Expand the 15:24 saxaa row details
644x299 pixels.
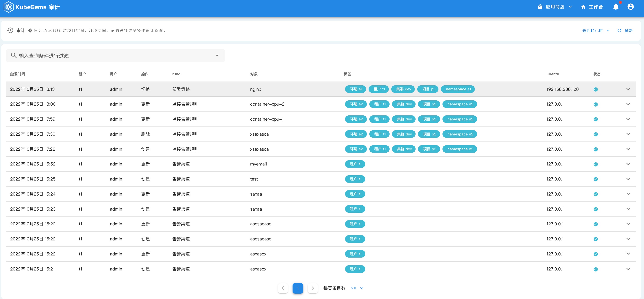coord(628,194)
